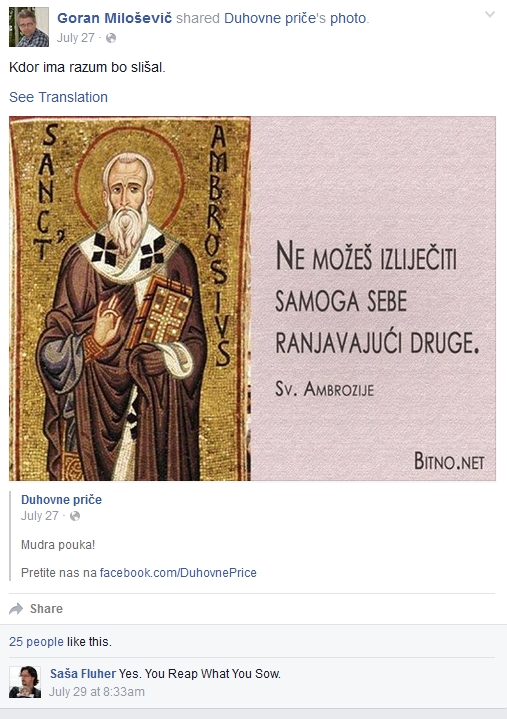View the 25 people who like this
Viewport: 507px width, 719px height.
click(36, 642)
